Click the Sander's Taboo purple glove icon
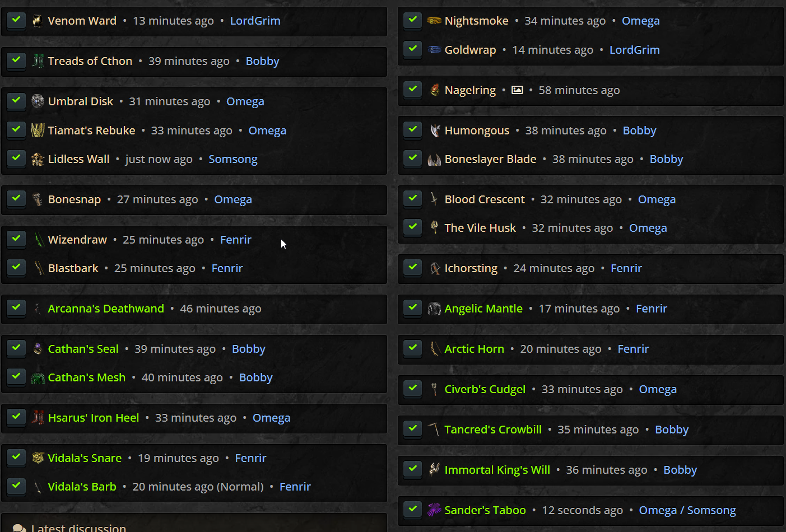Image resolution: width=786 pixels, height=532 pixels. (434, 510)
